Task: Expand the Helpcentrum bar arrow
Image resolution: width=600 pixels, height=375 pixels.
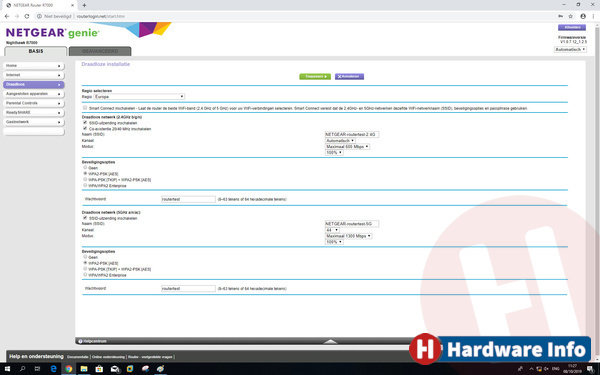Action: click(330, 341)
